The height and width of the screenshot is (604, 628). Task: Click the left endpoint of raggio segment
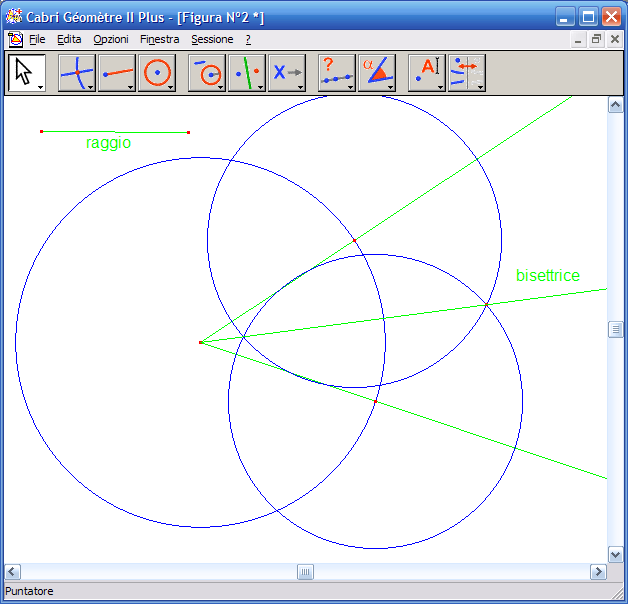point(41,131)
